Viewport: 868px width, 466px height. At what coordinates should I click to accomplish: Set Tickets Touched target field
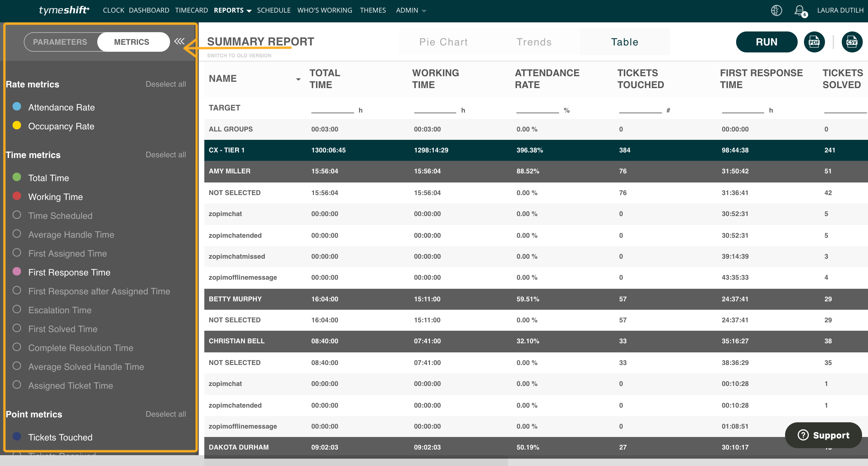tap(640, 109)
